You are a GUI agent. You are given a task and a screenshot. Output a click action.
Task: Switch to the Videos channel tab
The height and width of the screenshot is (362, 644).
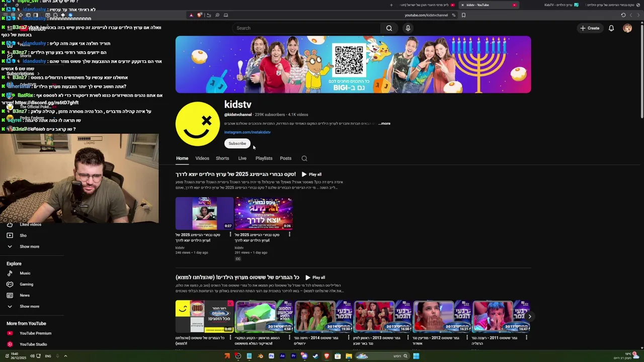(x=202, y=158)
